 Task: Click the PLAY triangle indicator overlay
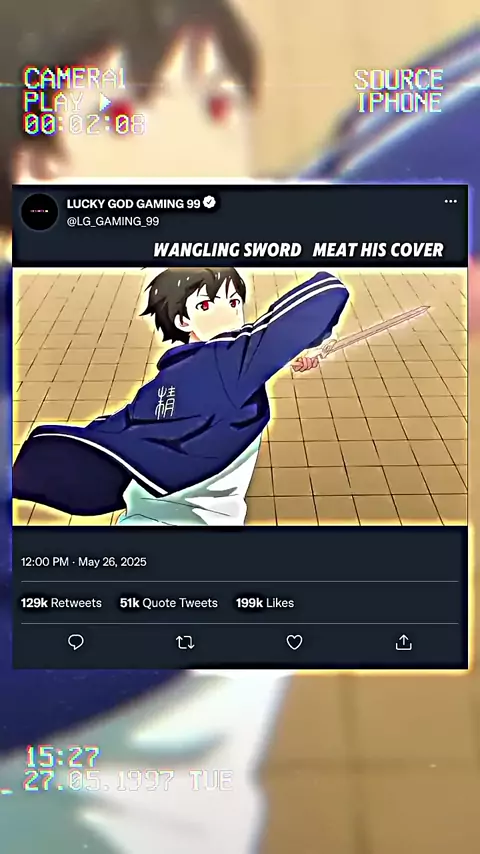tap(104, 102)
